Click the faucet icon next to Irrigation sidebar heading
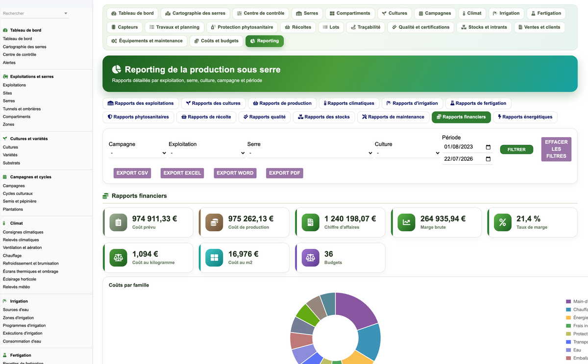The width and height of the screenshot is (588, 364). (5, 301)
